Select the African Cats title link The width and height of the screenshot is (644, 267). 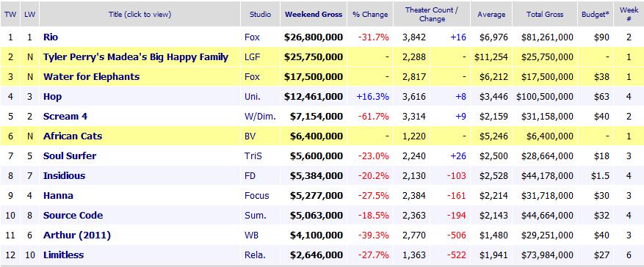coord(72,136)
